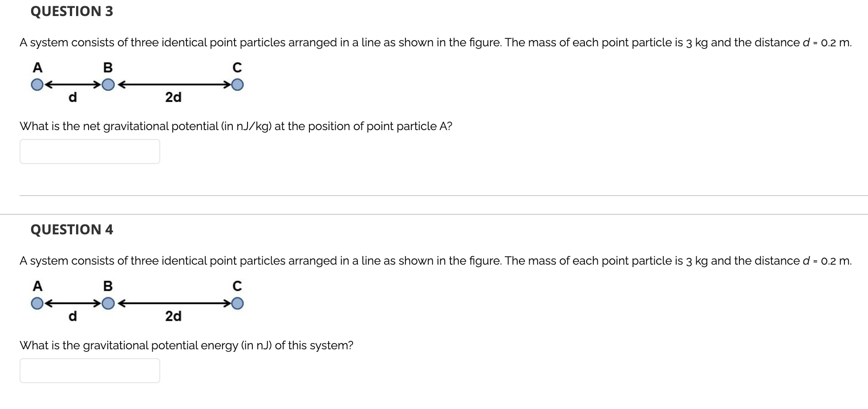Click the distance label d in Question 3 diagram
The width and height of the screenshot is (868, 409).
(73, 98)
